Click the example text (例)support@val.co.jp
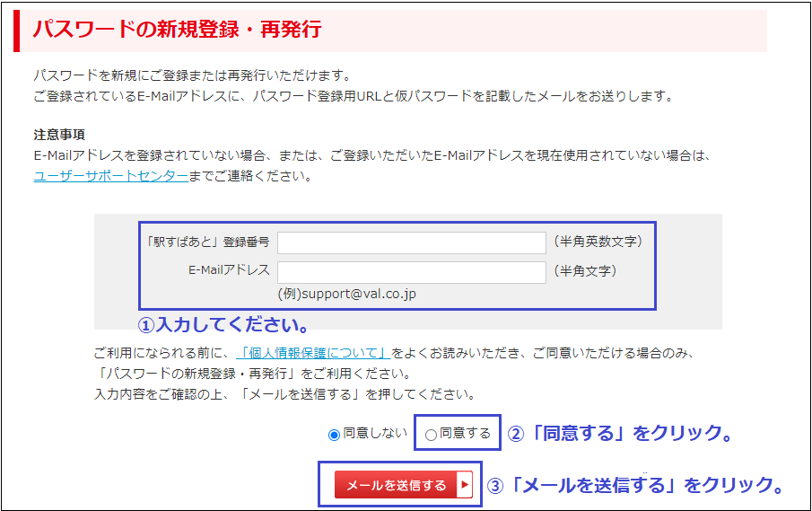This screenshot has height=511, width=812. pyautogui.click(x=347, y=294)
